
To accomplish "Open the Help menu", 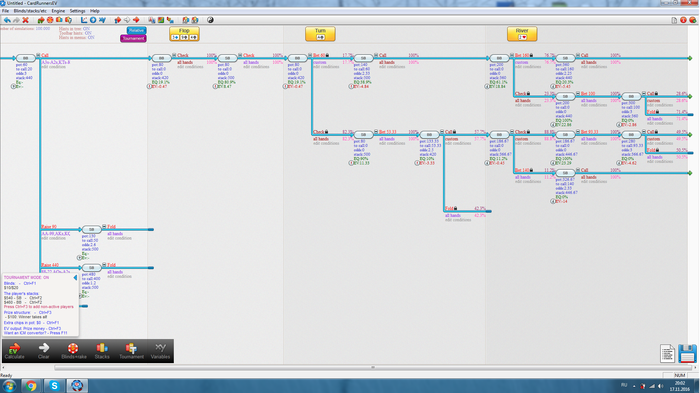I will coord(95,11).
